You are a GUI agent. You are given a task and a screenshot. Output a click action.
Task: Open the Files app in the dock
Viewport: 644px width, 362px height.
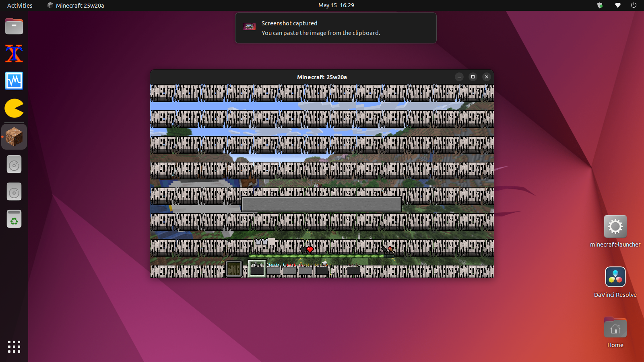pyautogui.click(x=14, y=27)
